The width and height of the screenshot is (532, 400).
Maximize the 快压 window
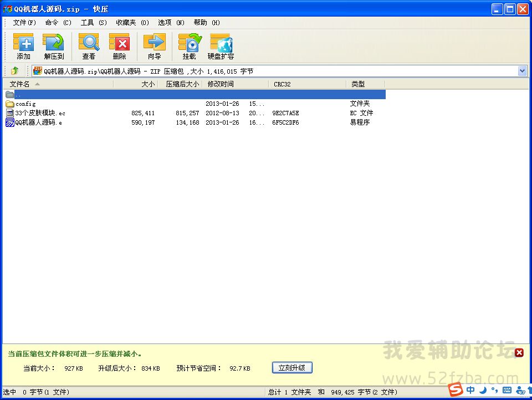(x=510, y=9)
